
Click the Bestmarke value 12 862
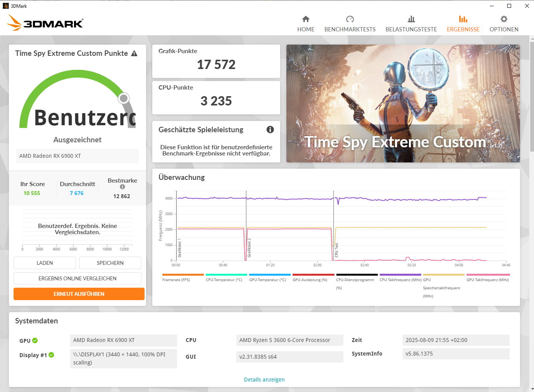[x=122, y=196]
